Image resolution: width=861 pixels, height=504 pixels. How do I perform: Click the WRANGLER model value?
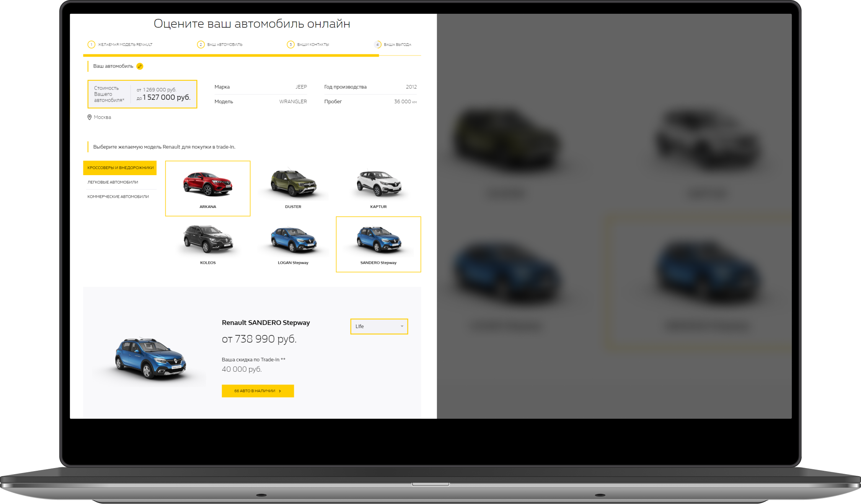tap(293, 101)
